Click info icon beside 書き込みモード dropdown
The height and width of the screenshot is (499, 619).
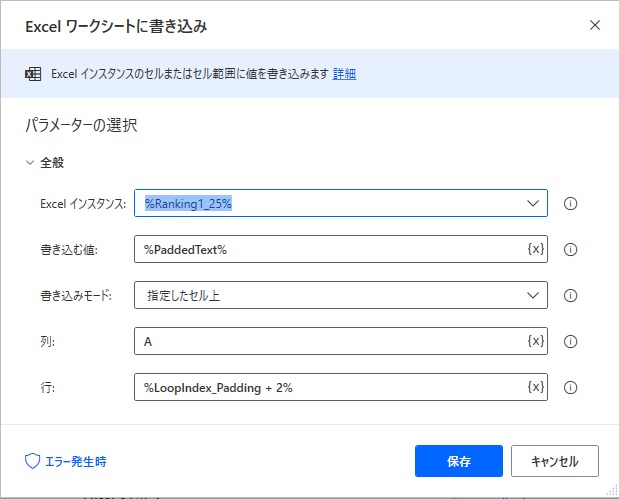[x=570, y=295]
